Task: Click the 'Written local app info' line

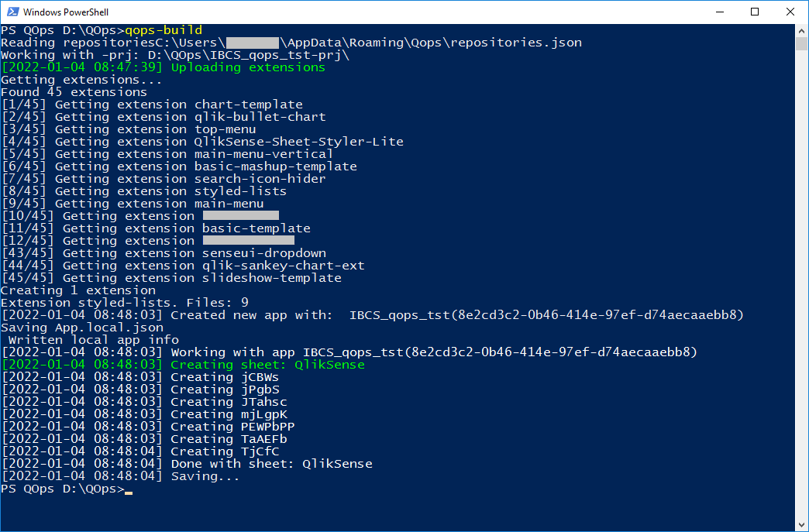Action: point(94,339)
